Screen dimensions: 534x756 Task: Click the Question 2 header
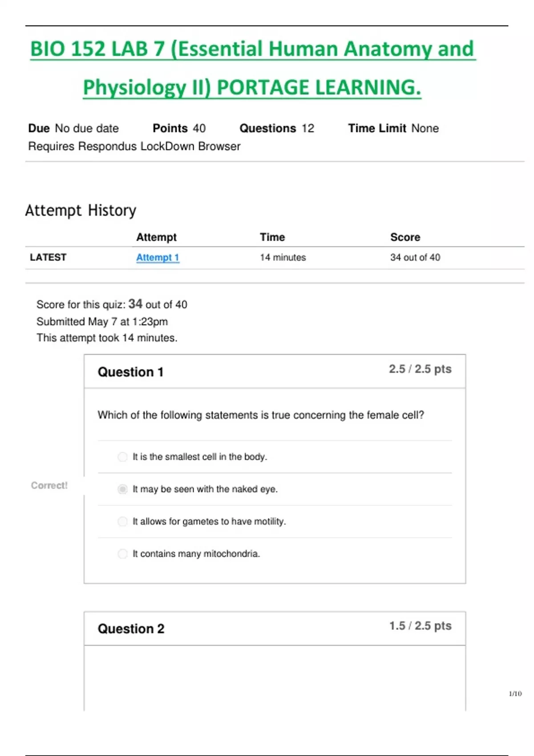[131, 629]
